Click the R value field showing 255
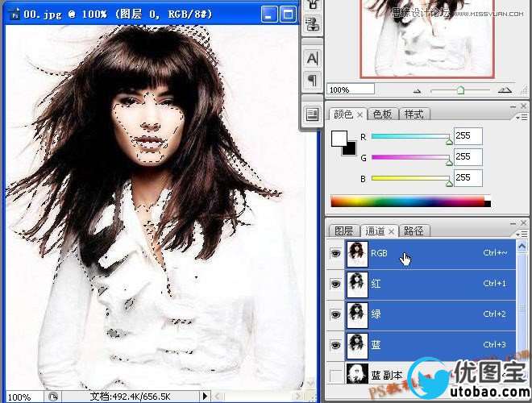 (468, 136)
